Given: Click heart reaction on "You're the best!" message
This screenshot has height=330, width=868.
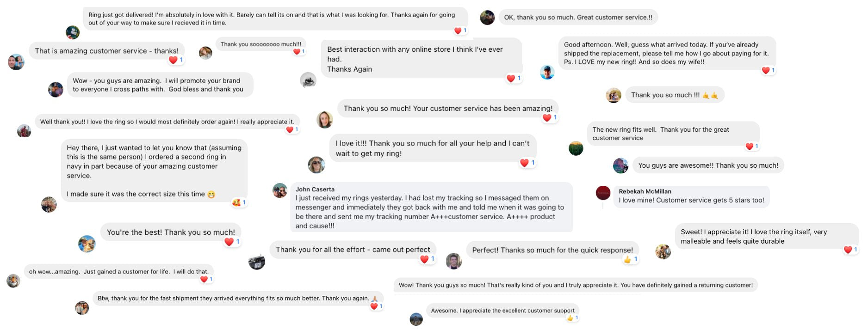Looking at the screenshot, I should coord(229,242).
